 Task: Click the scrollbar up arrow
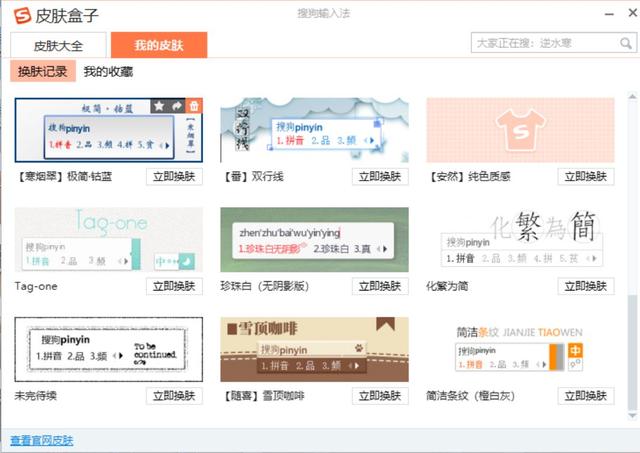tap(632, 96)
